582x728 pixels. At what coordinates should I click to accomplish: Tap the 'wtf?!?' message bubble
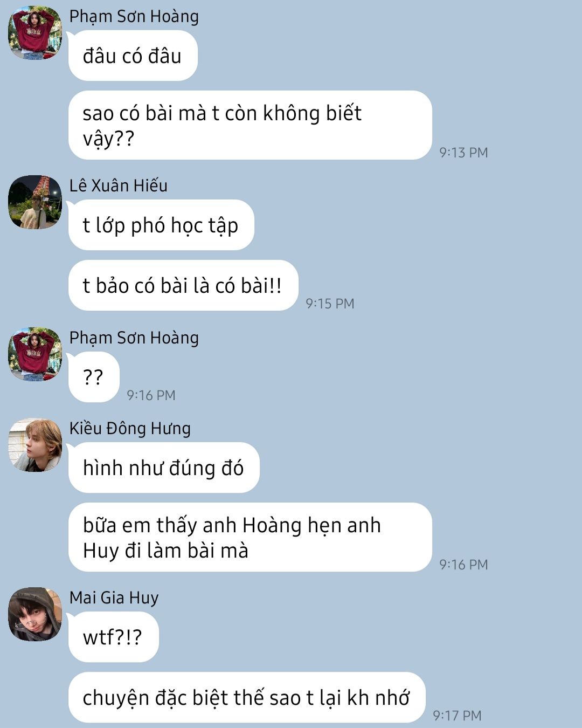pos(113,637)
